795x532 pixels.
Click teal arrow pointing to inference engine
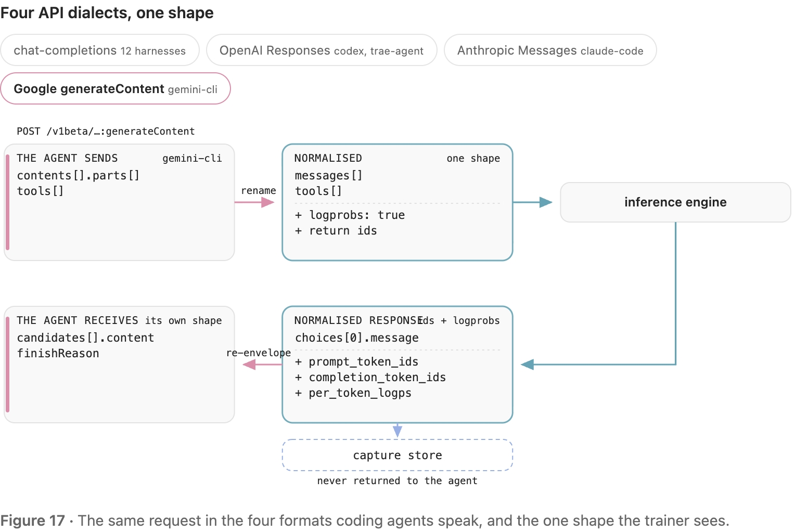click(533, 202)
